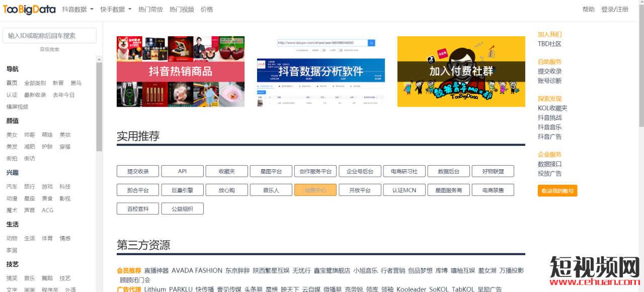Click the 好物联盟 button
The height and width of the screenshot is (292, 644).
[493, 171]
